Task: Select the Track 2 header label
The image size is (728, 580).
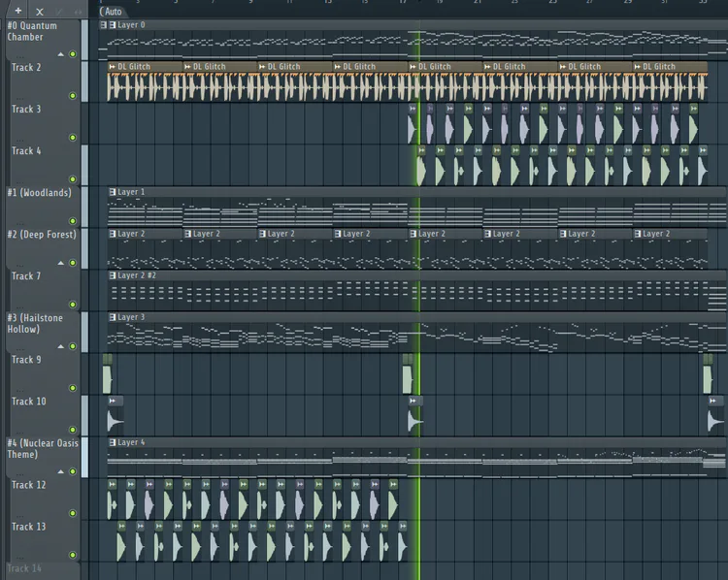Action: pos(26,67)
